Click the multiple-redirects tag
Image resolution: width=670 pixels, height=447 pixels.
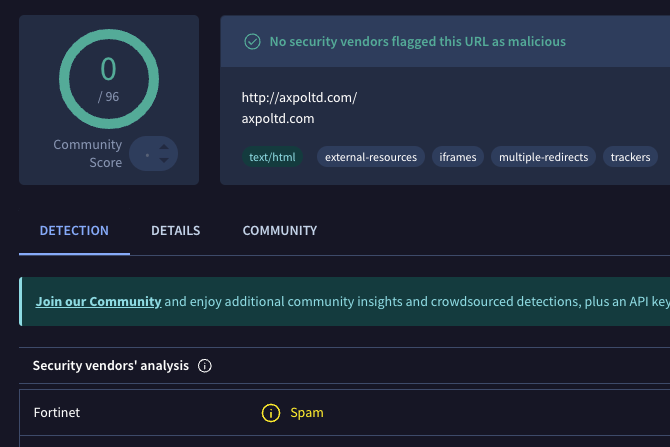tap(544, 157)
